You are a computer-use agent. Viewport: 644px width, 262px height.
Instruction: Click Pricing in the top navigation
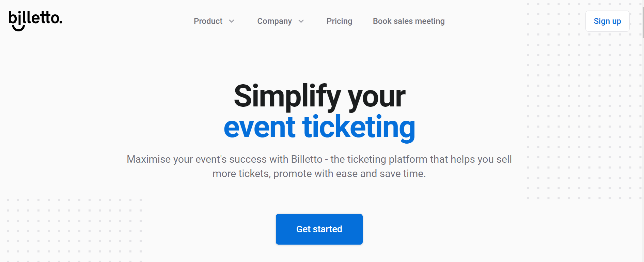point(339,21)
